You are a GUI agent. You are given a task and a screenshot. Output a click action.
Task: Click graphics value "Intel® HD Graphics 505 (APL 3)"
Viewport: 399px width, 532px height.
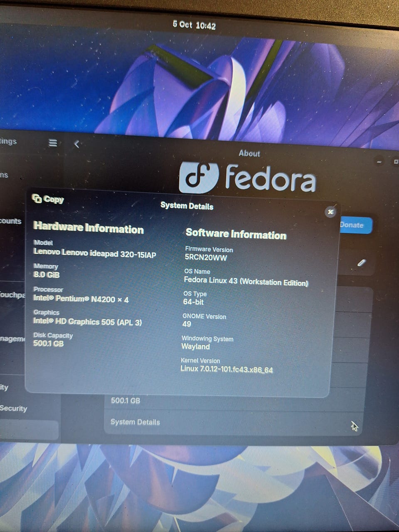tap(88, 321)
